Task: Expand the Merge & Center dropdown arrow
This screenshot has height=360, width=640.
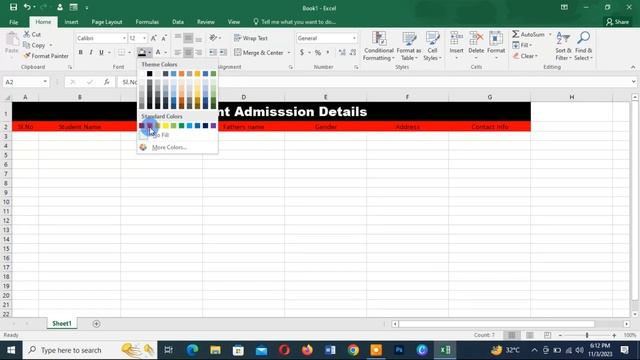Action: point(289,53)
